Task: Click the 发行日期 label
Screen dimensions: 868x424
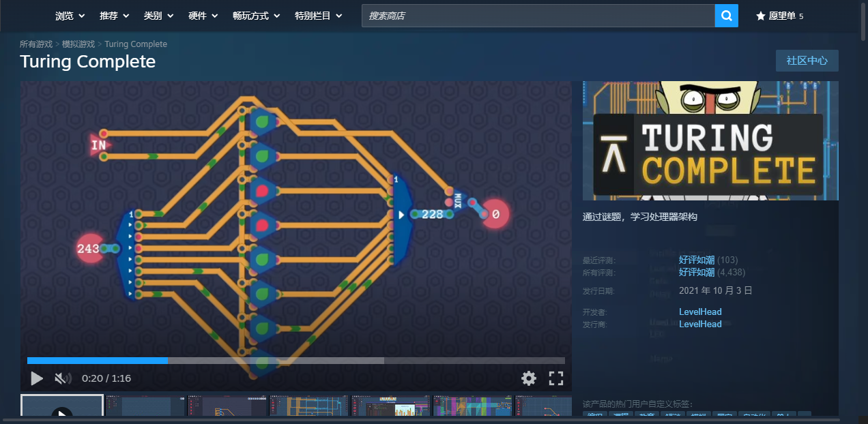Action: click(598, 291)
